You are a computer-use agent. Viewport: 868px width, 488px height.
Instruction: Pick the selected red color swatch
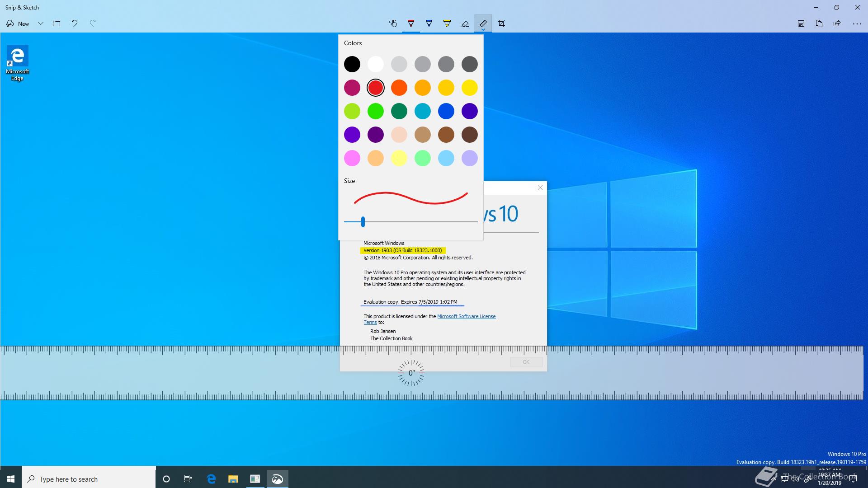[376, 88]
